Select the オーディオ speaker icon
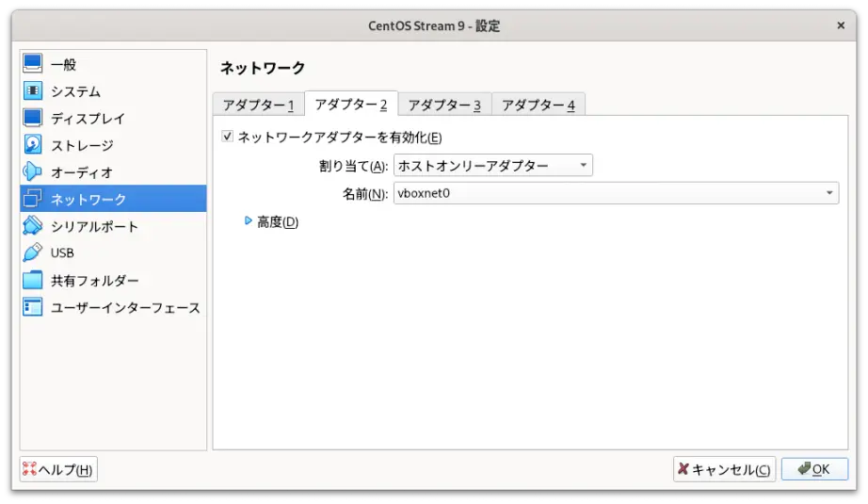Image resolution: width=868 pixels, height=504 pixels. pyautogui.click(x=33, y=171)
